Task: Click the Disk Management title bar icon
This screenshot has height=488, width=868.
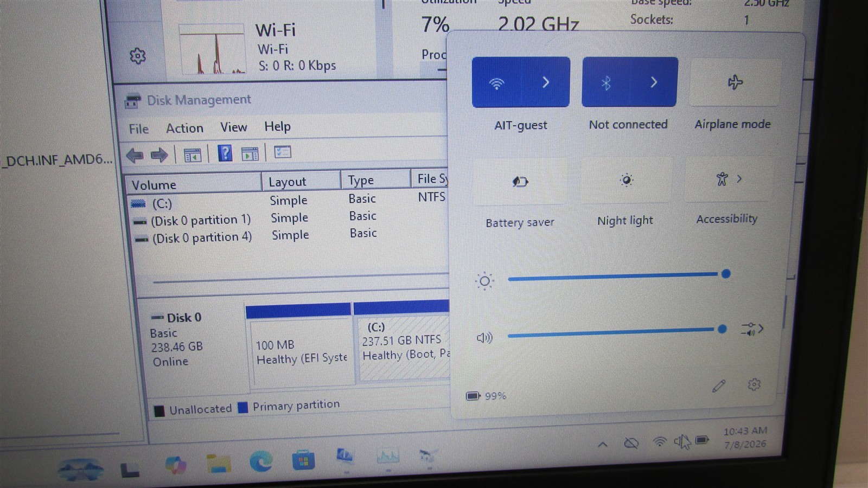Action: (x=133, y=101)
